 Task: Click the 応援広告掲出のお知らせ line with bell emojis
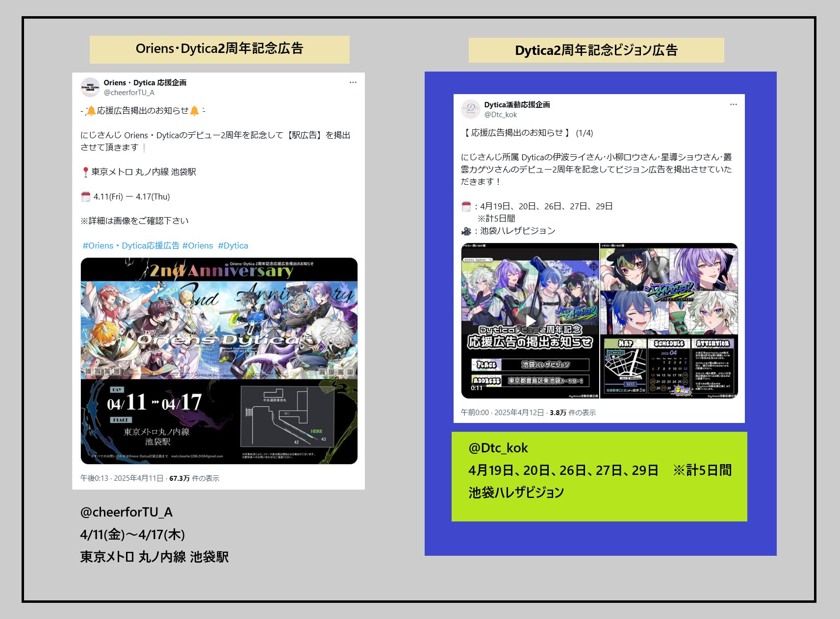click(x=143, y=111)
